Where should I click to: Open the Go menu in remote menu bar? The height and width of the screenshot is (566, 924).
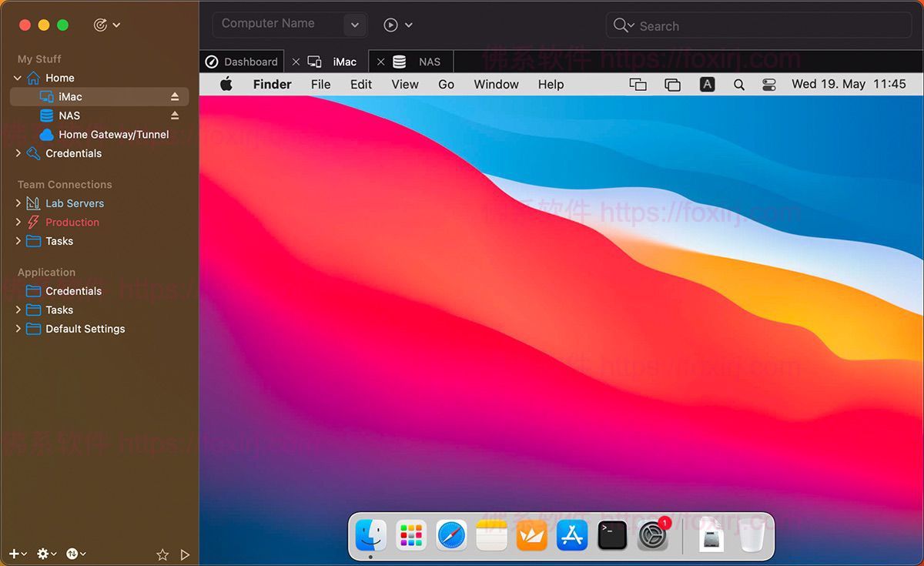pyautogui.click(x=446, y=84)
